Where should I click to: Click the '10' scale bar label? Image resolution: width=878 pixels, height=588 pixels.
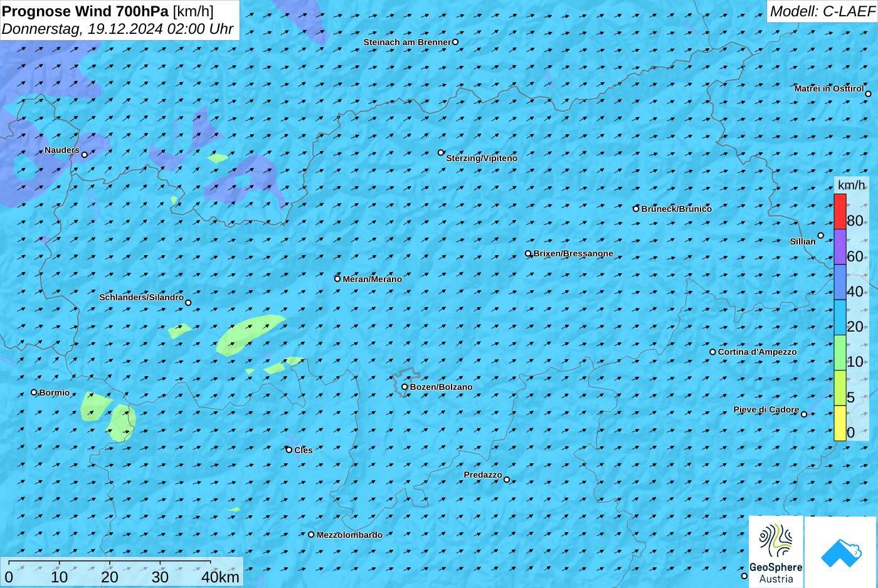click(x=59, y=577)
